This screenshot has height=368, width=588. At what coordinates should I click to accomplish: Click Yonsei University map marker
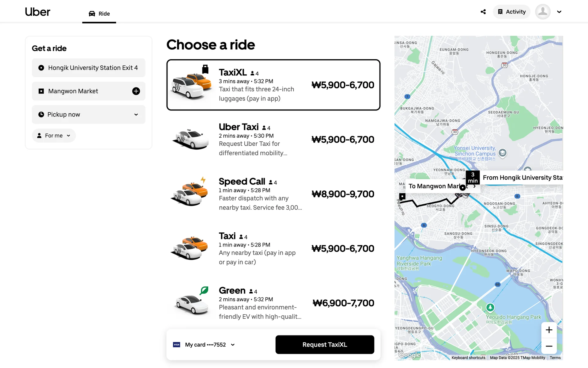pyautogui.click(x=503, y=153)
